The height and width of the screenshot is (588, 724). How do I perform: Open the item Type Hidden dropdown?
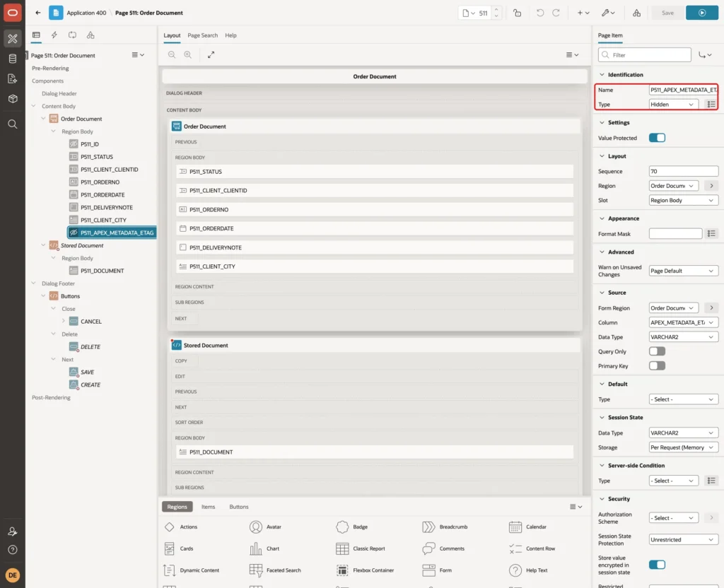pyautogui.click(x=673, y=105)
